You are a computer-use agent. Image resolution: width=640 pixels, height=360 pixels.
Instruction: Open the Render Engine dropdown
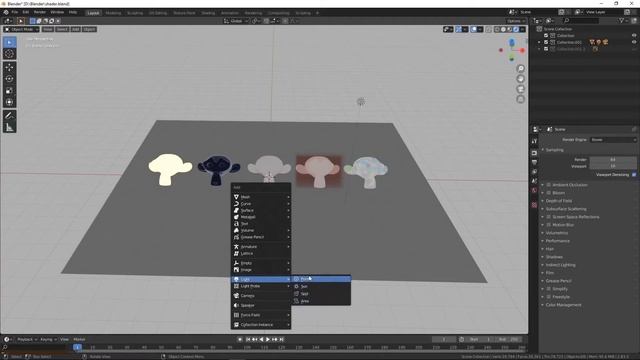613,140
